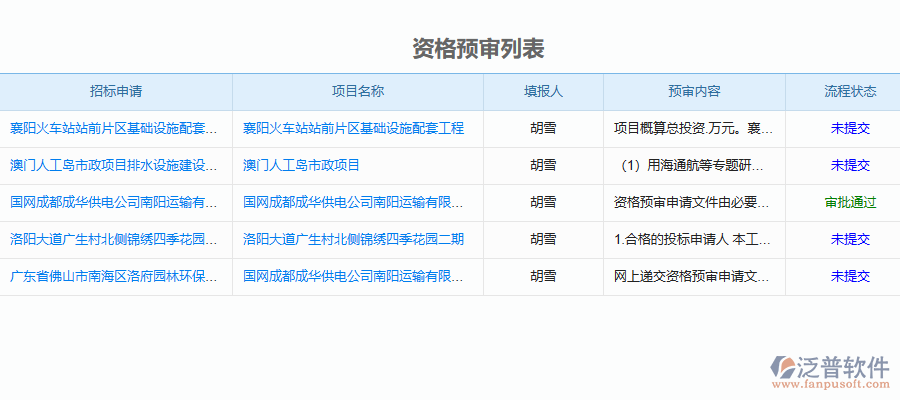Image resolution: width=900 pixels, height=400 pixels.
Task: Select the 项目概算总投资 content cell
Action: coord(692,128)
